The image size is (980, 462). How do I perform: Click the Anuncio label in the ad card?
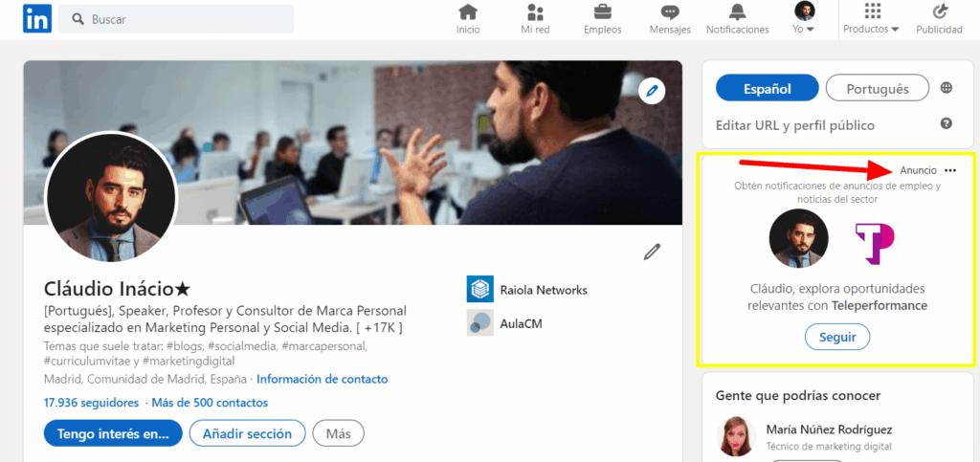918,170
